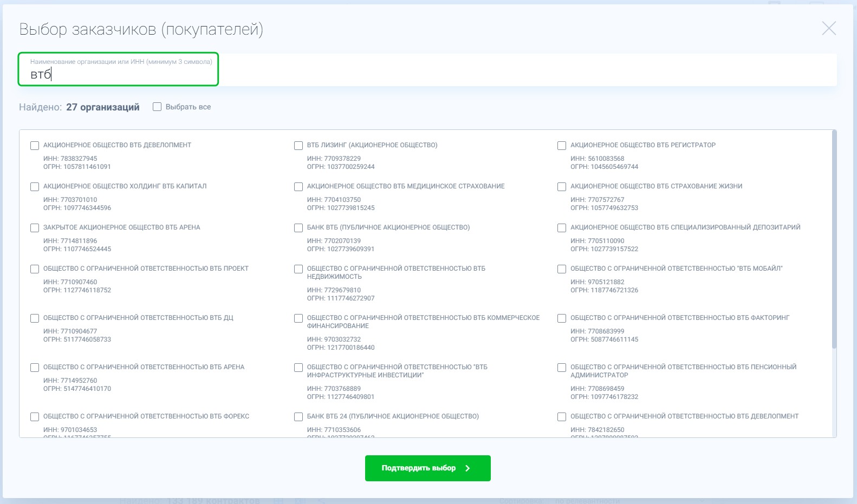Click OGRN value 1217700186440
Screen dimensions: 857x504
(351, 348)
